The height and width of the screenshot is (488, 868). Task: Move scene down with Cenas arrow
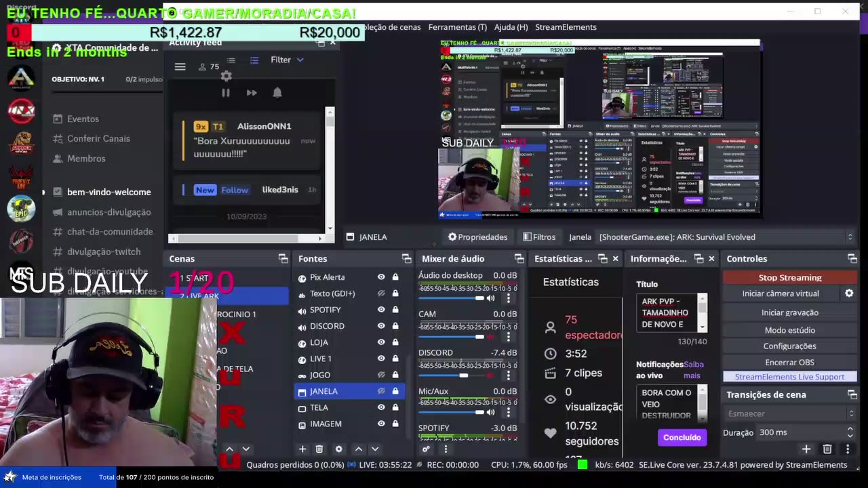[245, 449]
